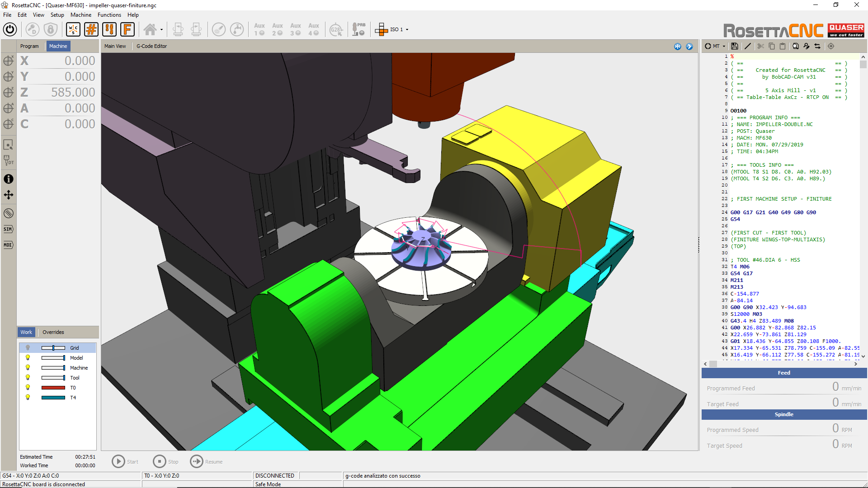Screen dimensions: 868x488
Task: Click the PRB probe icon
Action: pyautogui.click(x=359, y=29)
